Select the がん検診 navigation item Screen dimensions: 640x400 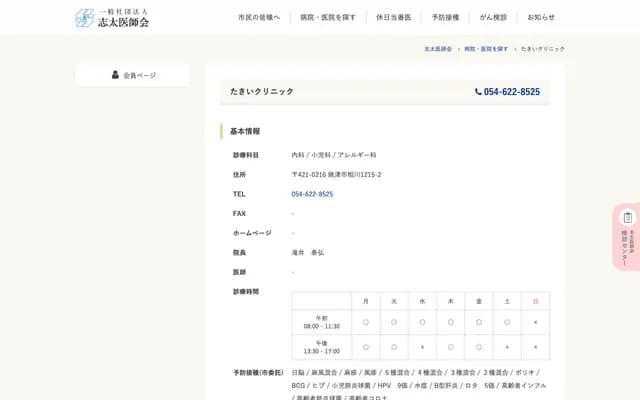point(493,18)
